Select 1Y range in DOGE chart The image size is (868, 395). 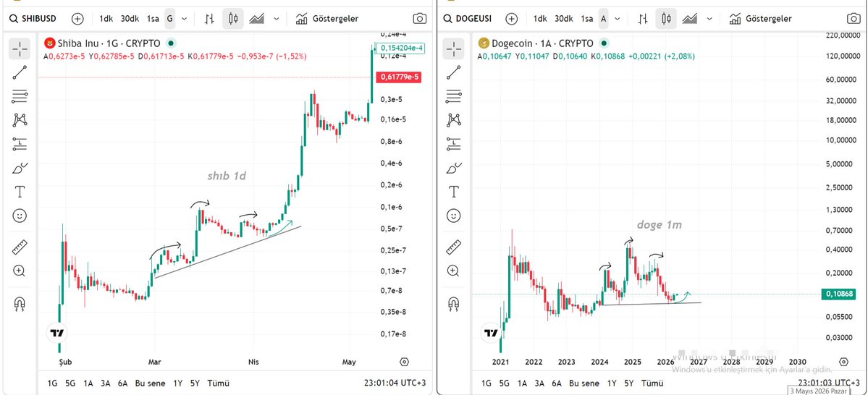[x=612, y=383]
